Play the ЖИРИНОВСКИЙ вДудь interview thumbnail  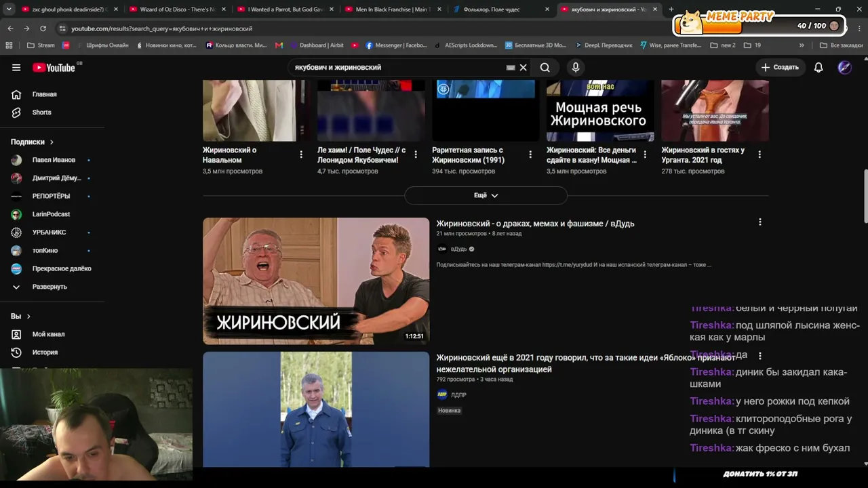coord(316,281)
